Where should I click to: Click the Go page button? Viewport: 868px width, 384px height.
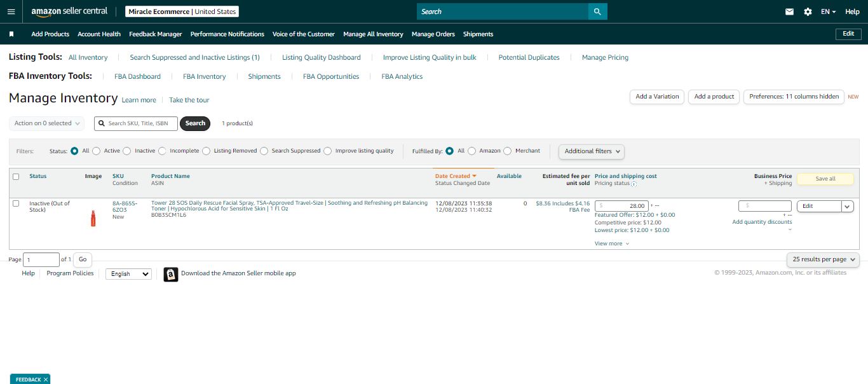pos(83,259)
